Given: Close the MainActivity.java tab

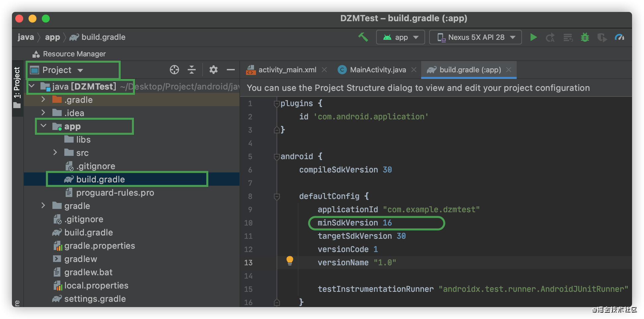Looking at the screenshot, I should tap(414, 70).
